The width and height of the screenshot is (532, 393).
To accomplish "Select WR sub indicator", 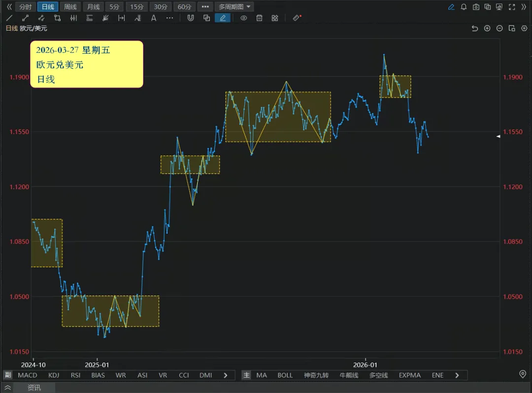I will (121, 375).
